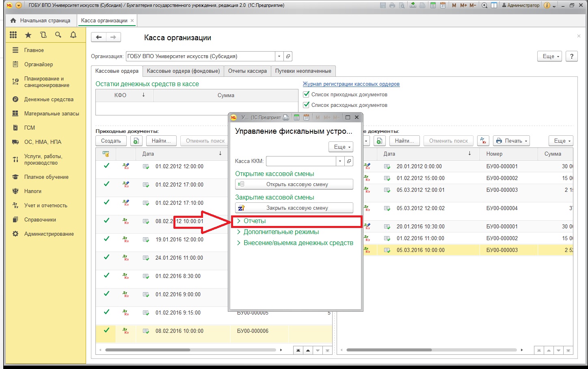Click Отменить поиск in expense documents
This screenshot has width=588, height=369.
tap(449, 141)
